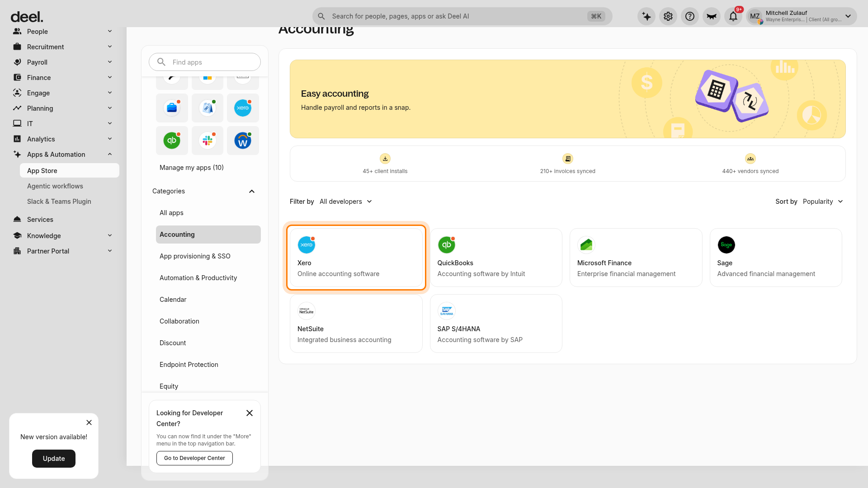Screen dimensions: 868x488
Task: Click the Find apps search field
Action: [x=205, y=62]
